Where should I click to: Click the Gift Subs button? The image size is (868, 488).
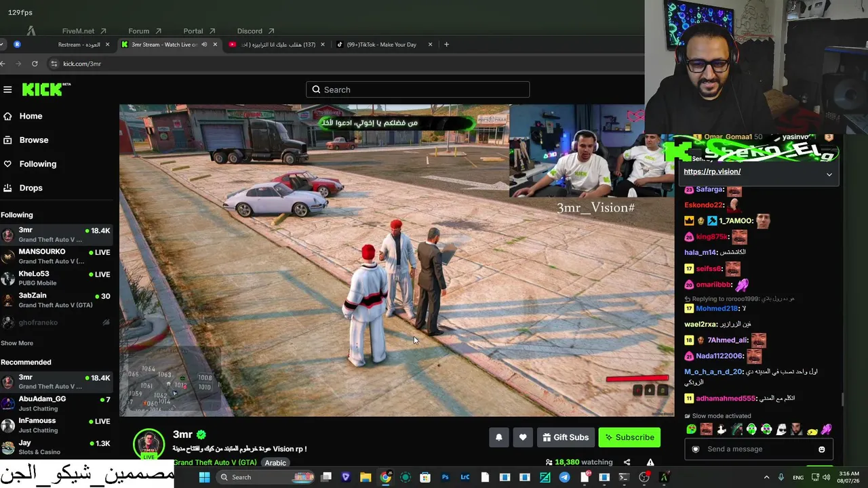[565, 437]
